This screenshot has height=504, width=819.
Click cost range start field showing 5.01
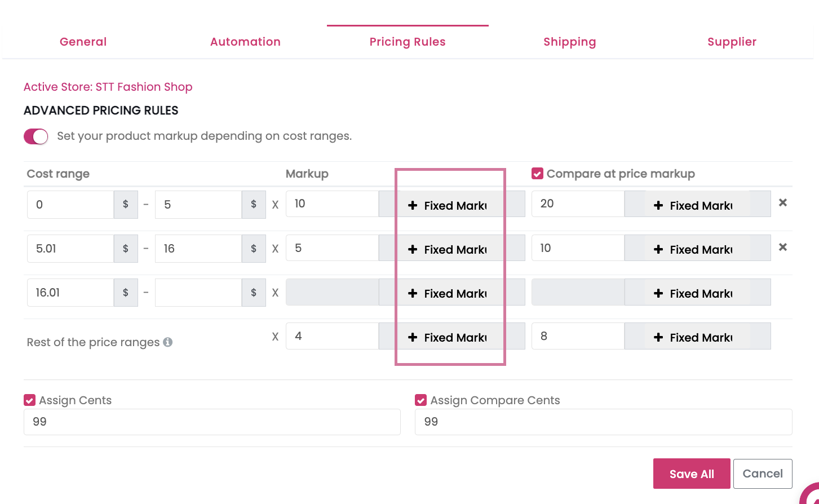70,248
